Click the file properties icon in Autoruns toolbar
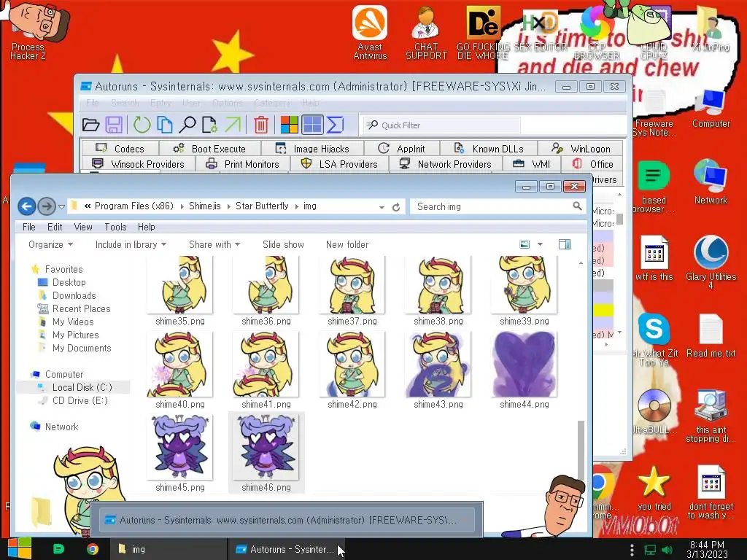The height and width of the screenshot is (560, 747). click(209, 125)
